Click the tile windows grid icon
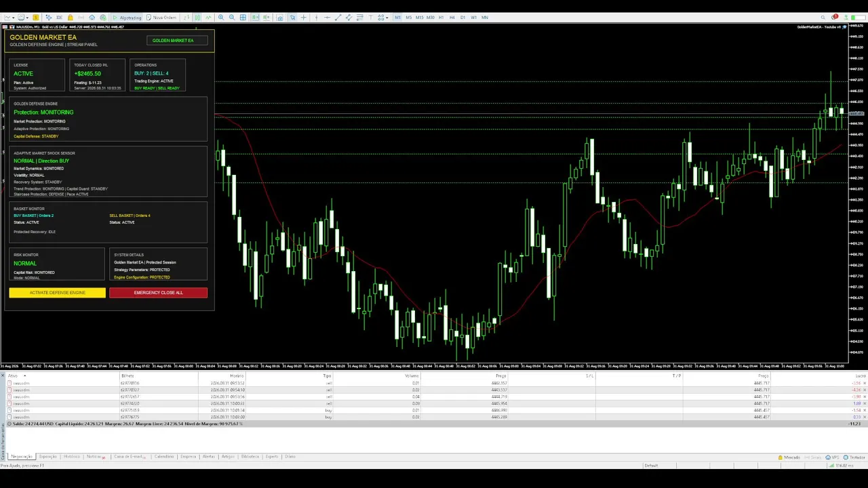 243,18
